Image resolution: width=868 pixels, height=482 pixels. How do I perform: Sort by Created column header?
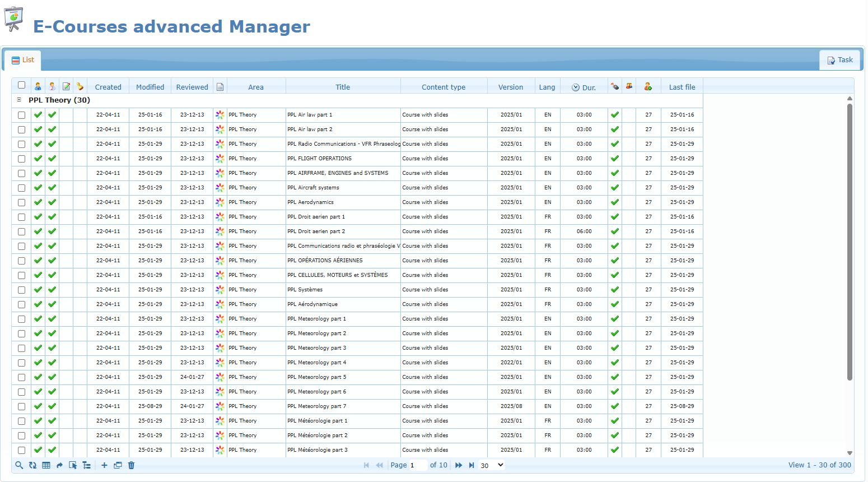pyautogui.click(x=108, y=87)
